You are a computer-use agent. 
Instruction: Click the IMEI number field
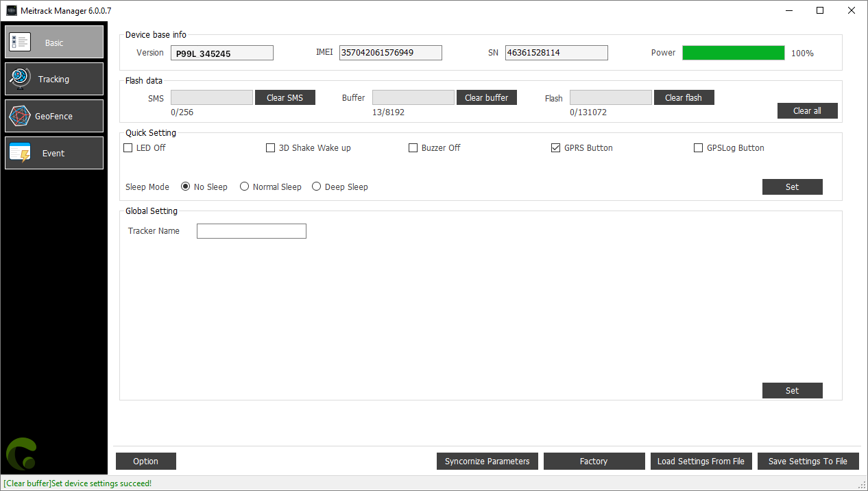391,53
